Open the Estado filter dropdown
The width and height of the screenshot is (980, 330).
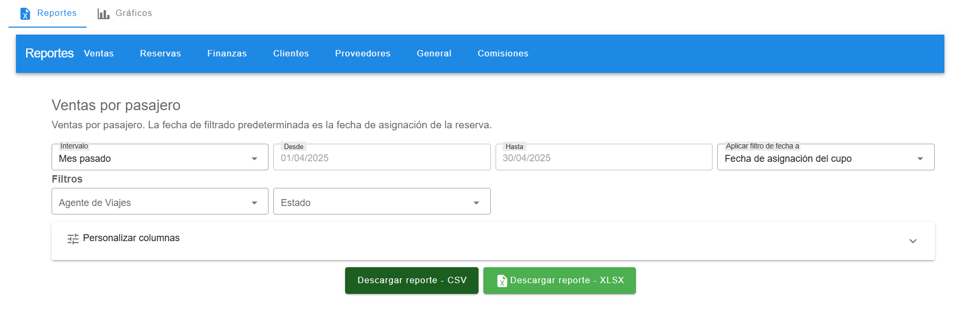(x=381, y=202)
